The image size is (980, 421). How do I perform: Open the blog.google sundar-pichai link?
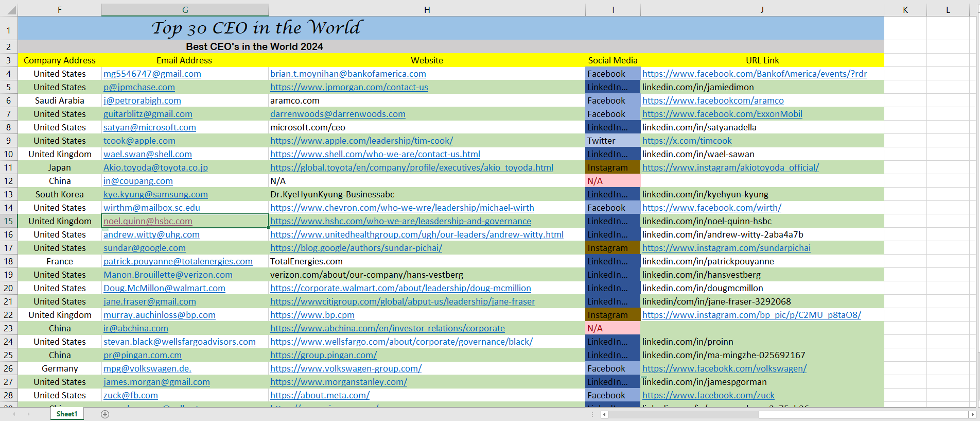[x=356, y=248]
